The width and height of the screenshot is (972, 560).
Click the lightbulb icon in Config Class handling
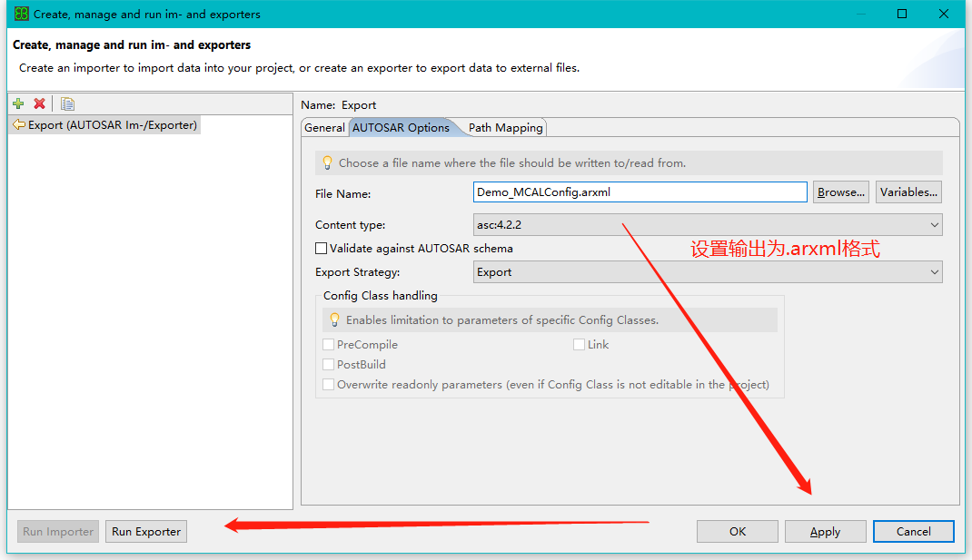[334, 320]
